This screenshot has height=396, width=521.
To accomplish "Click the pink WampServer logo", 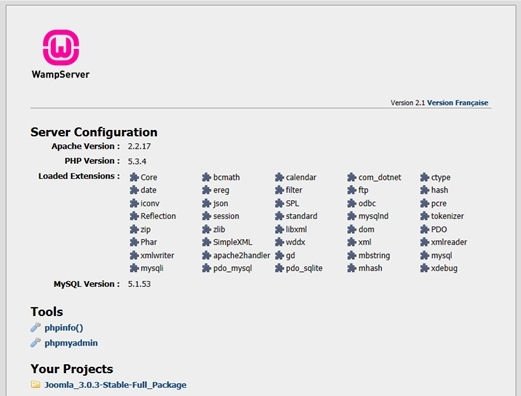I will click(x=61, y=47).
